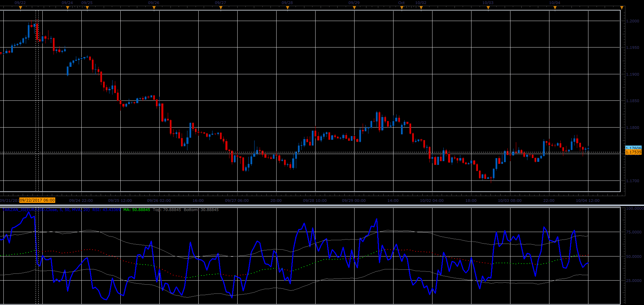Screen dimensions: 644x305
Task: Click the 1.1900 price axis label
Action: tap(632, 74)
